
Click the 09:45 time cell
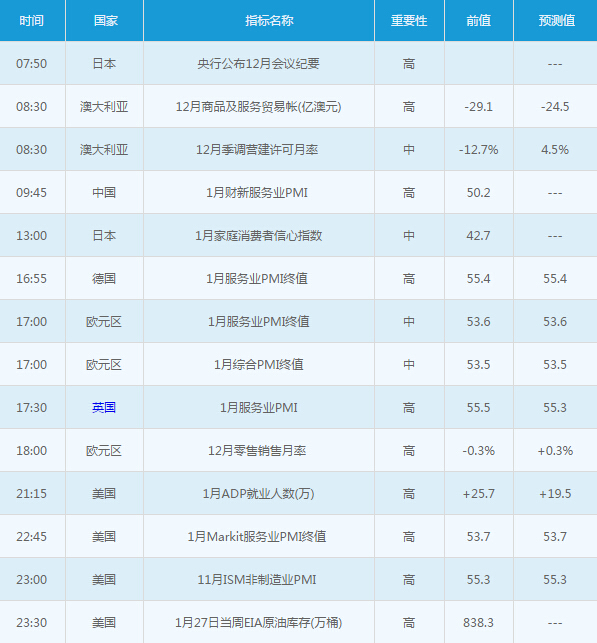(x=32, y=193)
